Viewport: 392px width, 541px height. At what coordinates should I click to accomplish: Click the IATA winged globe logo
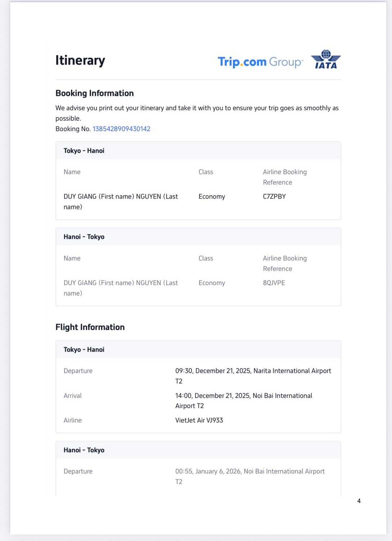click(x=326, y=59)
